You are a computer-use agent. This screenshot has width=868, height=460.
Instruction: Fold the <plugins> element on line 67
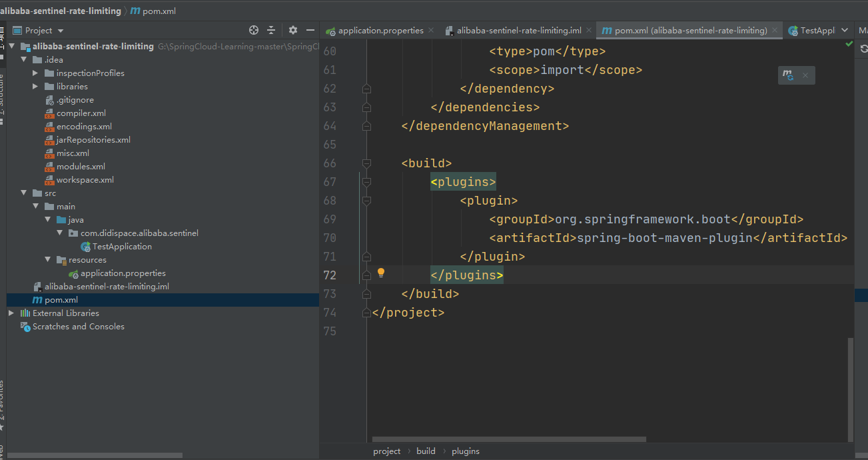(366, 182)
